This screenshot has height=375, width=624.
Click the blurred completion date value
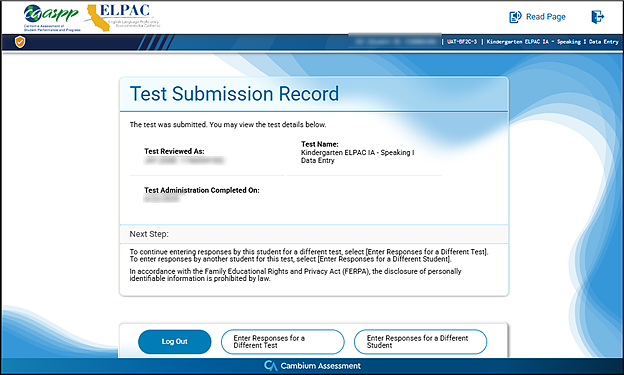click(162, 199)
